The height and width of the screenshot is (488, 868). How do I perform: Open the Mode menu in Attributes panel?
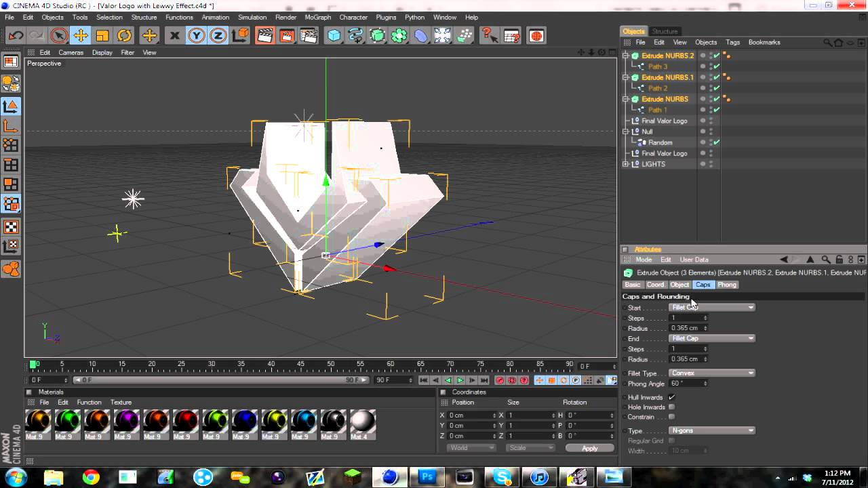[644, 260]
